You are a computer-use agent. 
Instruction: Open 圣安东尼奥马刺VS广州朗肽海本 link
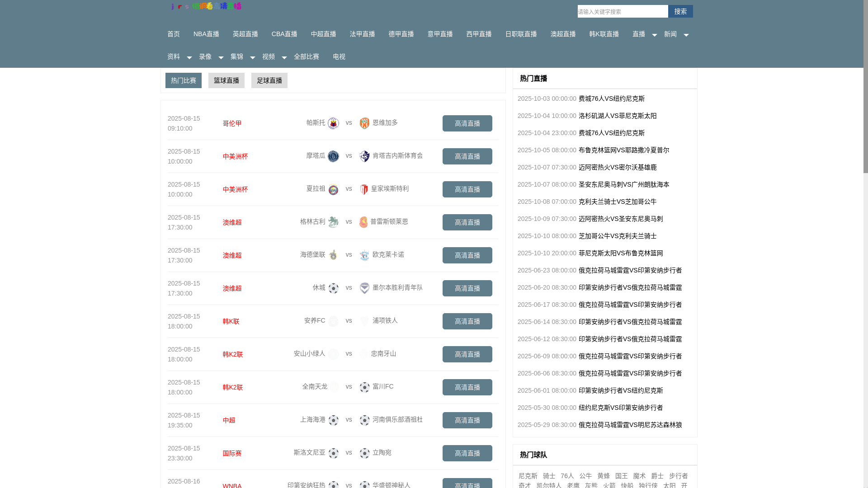pos(624,184)
